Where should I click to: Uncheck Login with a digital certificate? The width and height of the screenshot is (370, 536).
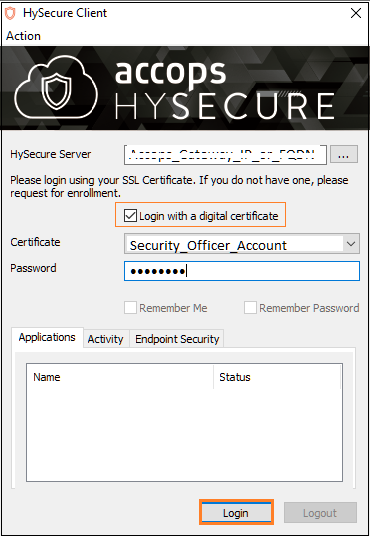click(x=130, y=216)
